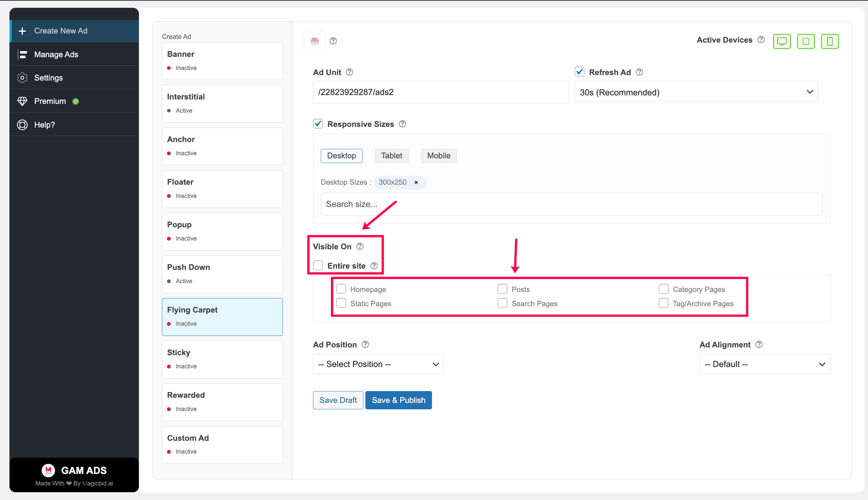Check the Search Pages checkbox
Screen dimensions: 868x500
(502, 303)
